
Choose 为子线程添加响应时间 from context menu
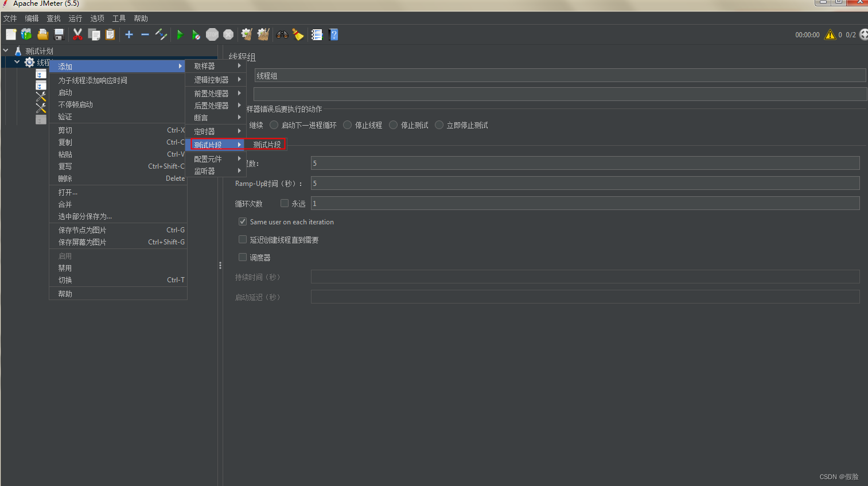pyautogui.click(x=118, y=80)
